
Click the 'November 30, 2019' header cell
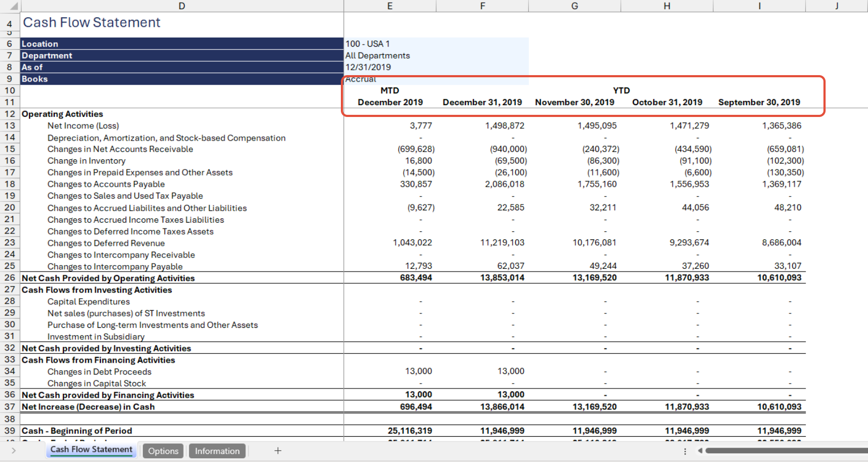pyautogui.click(x=574, y=102)
